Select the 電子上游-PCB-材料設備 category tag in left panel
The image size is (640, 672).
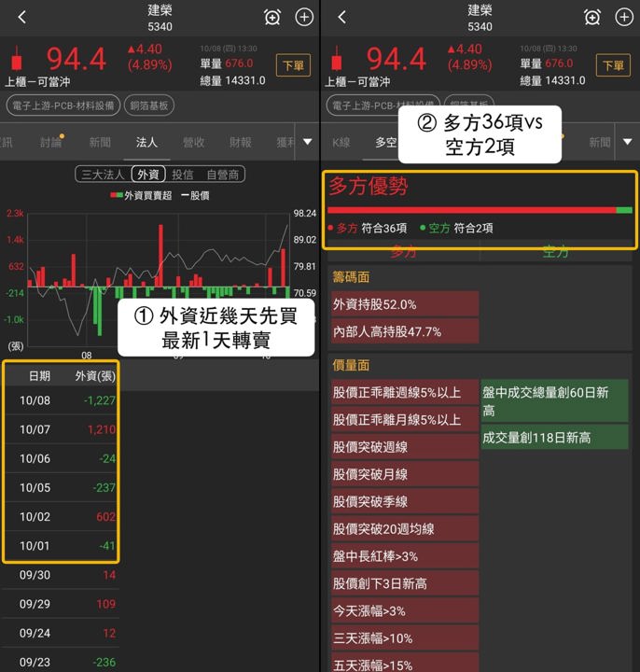tap(63, 105)
